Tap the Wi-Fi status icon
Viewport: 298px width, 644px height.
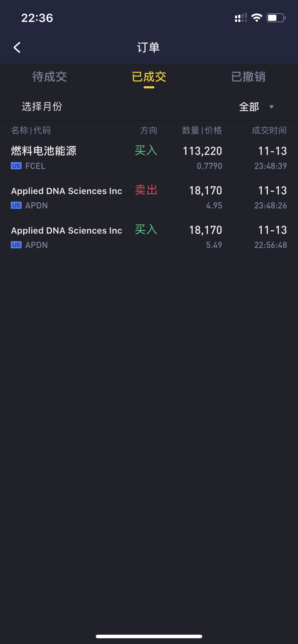(257, 18)
